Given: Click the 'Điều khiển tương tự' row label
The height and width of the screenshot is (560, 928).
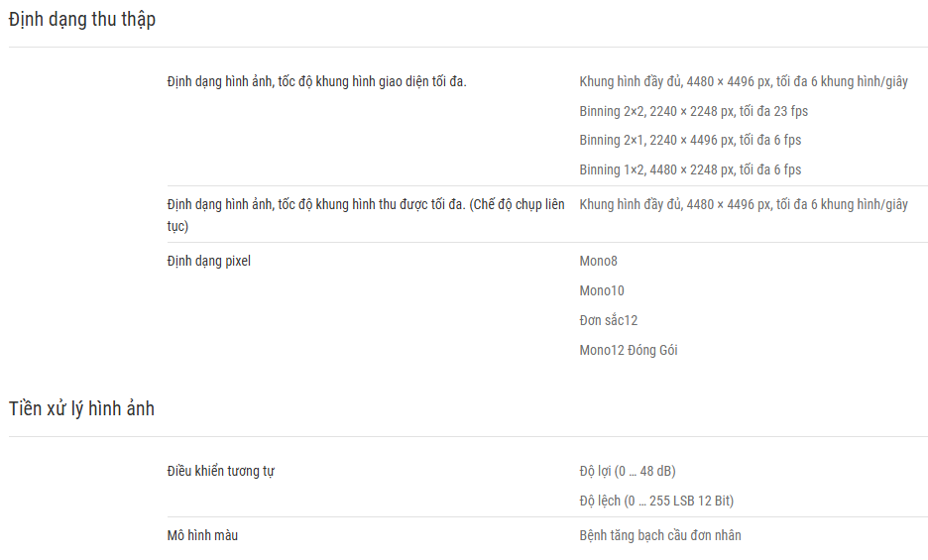Looking at the screenshot, I should [221, 471].
